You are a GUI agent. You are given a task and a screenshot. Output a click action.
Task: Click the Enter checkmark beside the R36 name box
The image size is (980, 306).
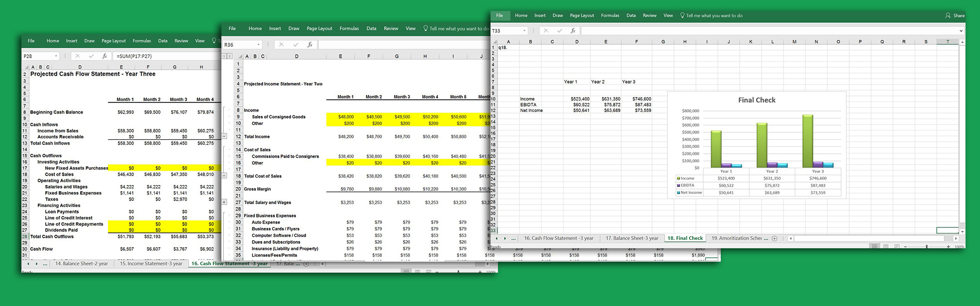pyautogui.click(x=295, y=45)
